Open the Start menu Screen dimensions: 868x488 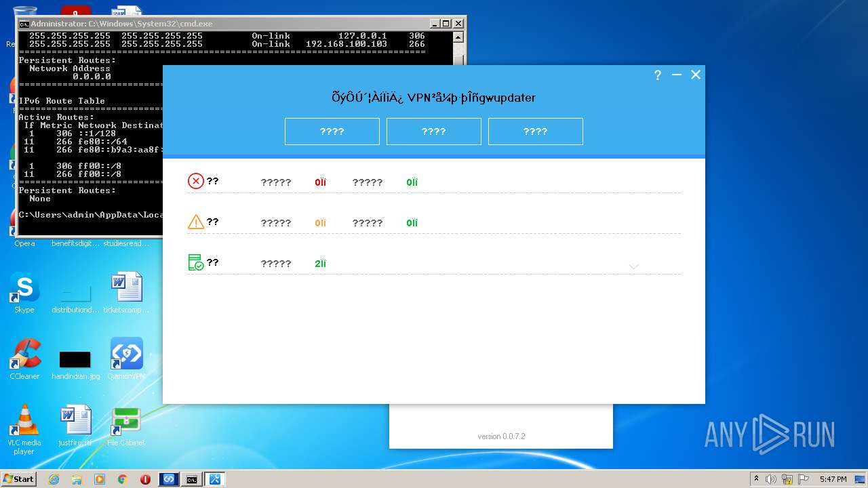tap(19, 479)
